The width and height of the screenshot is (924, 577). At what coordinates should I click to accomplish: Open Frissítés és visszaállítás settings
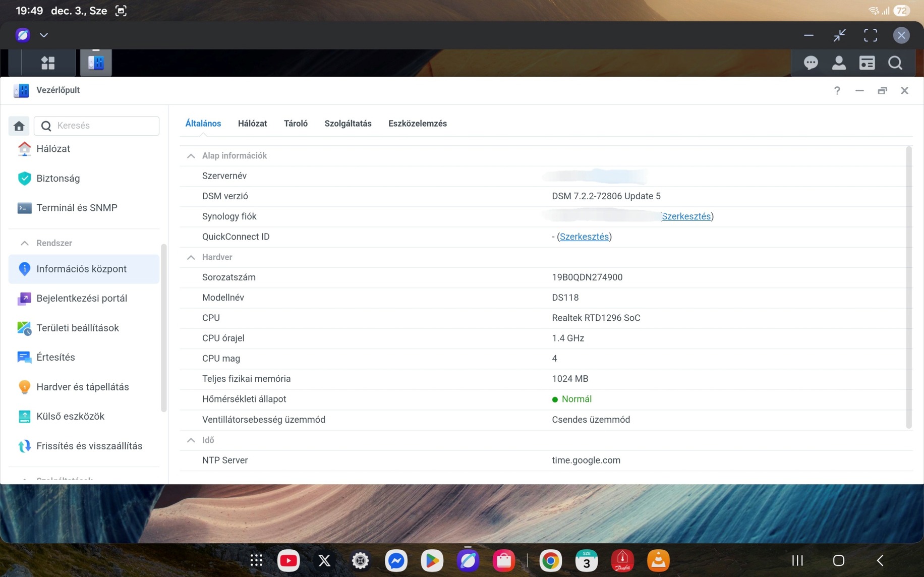[84, 446]
